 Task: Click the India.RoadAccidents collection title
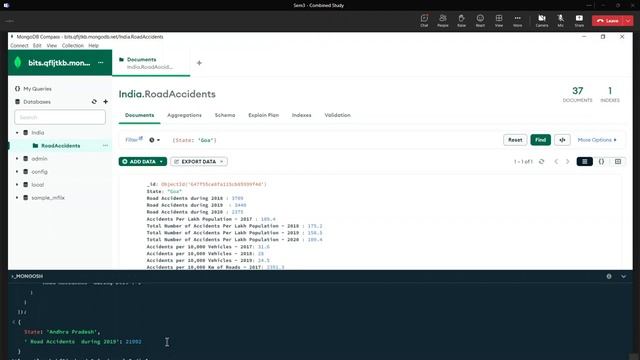167,94
